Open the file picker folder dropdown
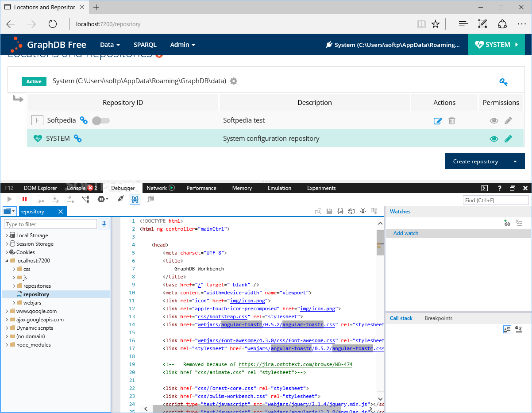The image size is (532, 413). coord(10,212)
